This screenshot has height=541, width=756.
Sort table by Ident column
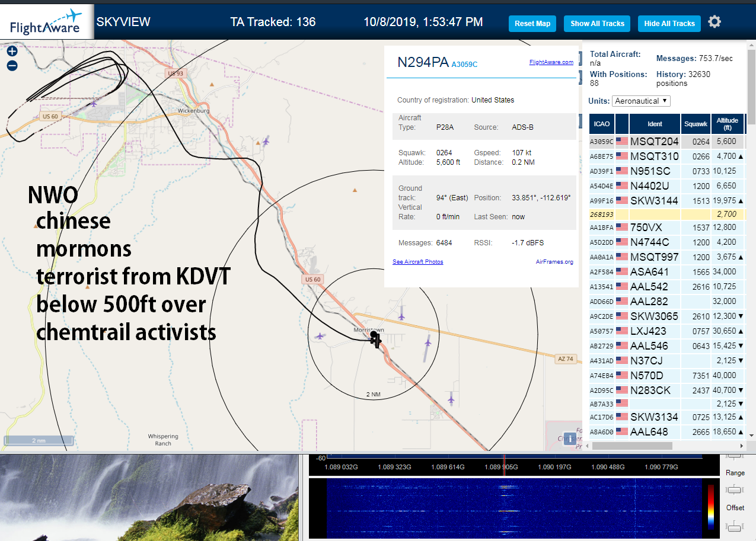(655, 124)
